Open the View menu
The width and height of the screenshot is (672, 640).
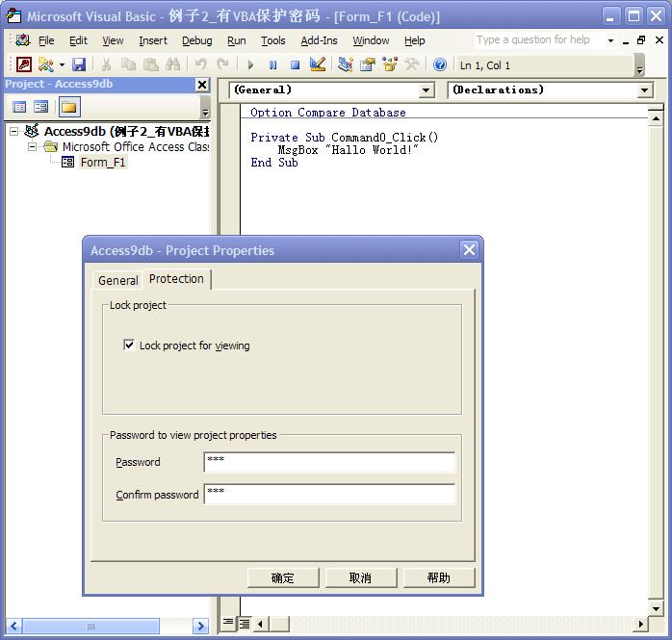[113, 40]
